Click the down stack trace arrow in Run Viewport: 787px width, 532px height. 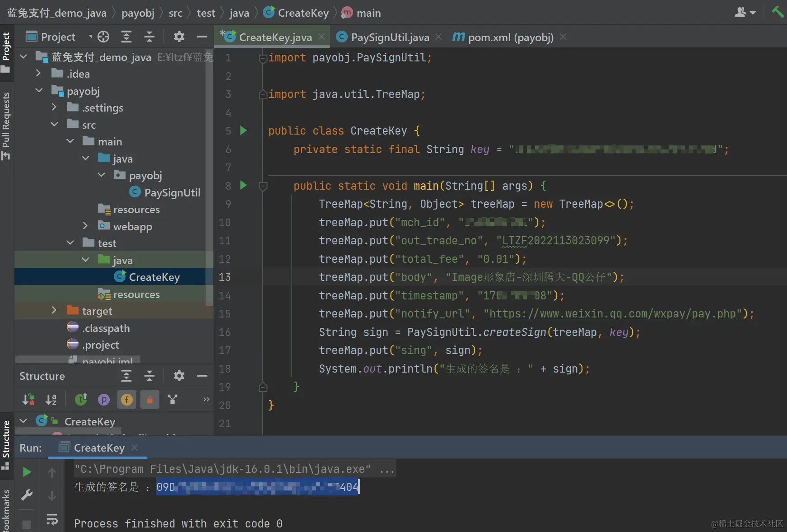(x=52, y=496)
